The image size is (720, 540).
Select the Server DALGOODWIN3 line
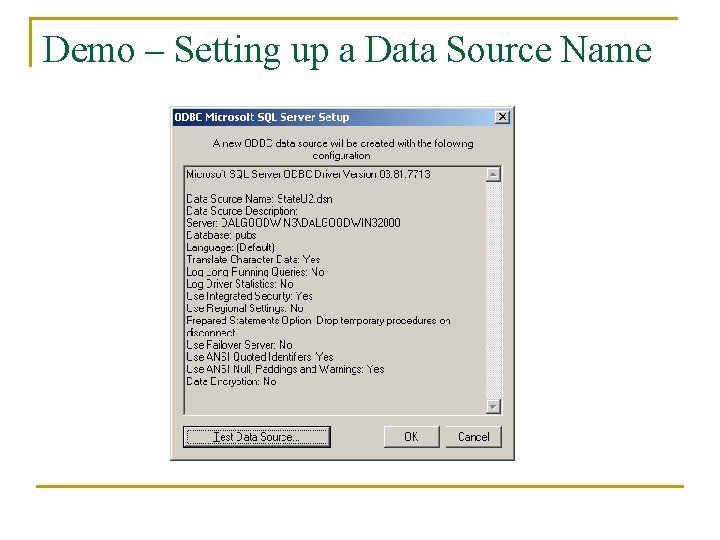293,223
